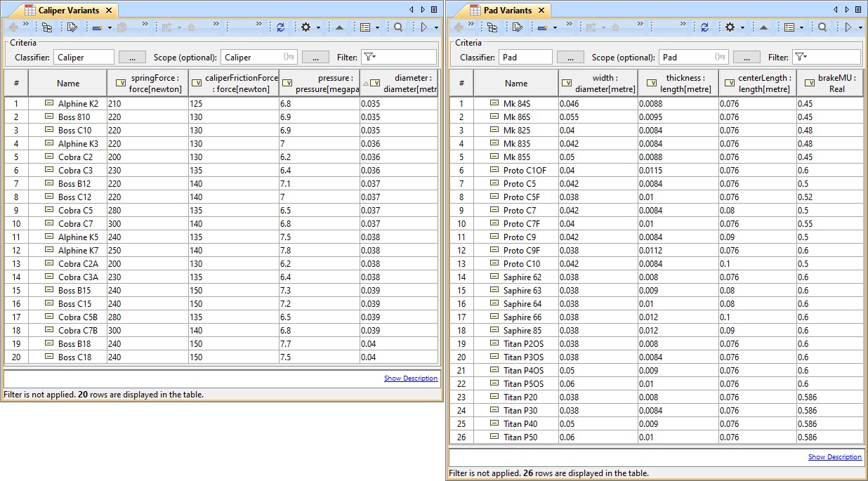The height and width of the screenshot is (481, 868).
Task: Click the containment tree icon in the Caliper toolbar
Action: point(47,27)
